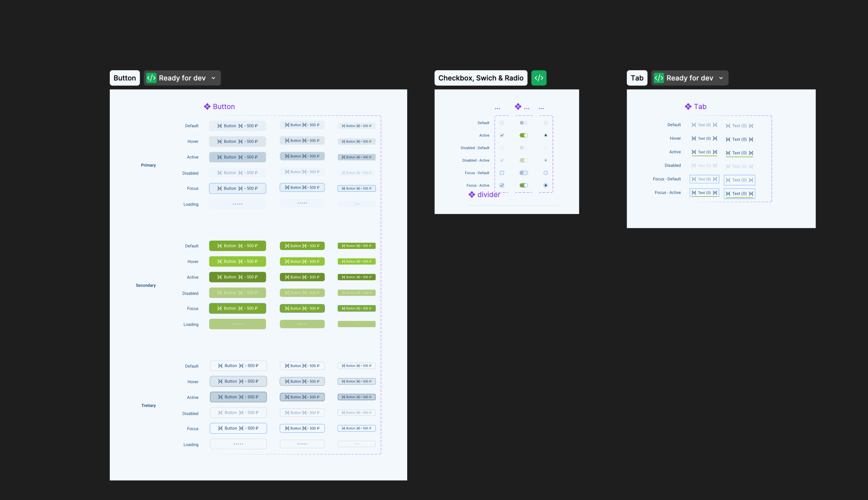Click the code icon in Tab's Ready for dev badge
This screenshot has width=868, height=500.
(x=659, y=78)
